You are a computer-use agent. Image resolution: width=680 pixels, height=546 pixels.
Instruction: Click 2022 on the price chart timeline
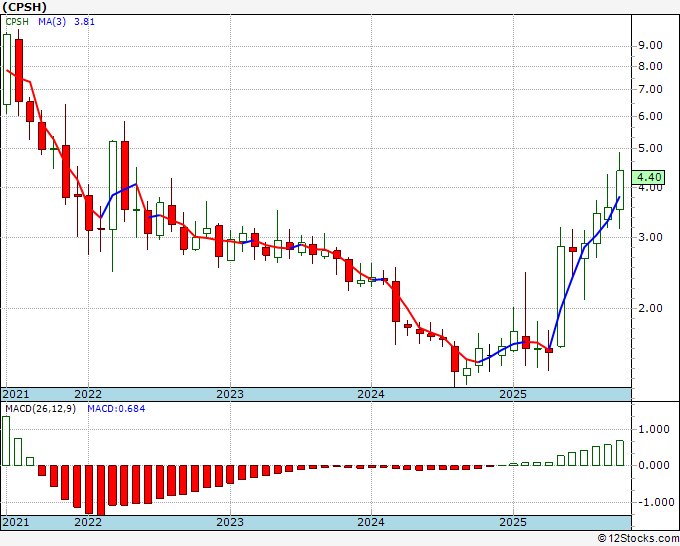(88, 394)
